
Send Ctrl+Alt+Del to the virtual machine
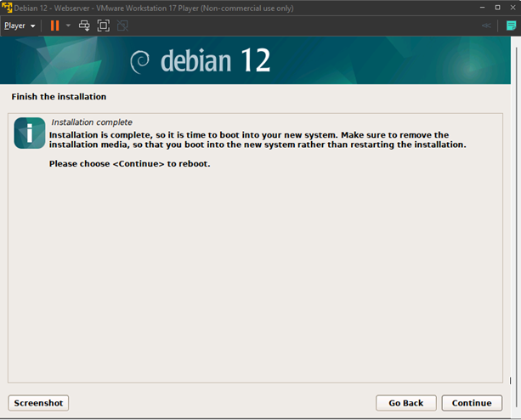(85, 26)
